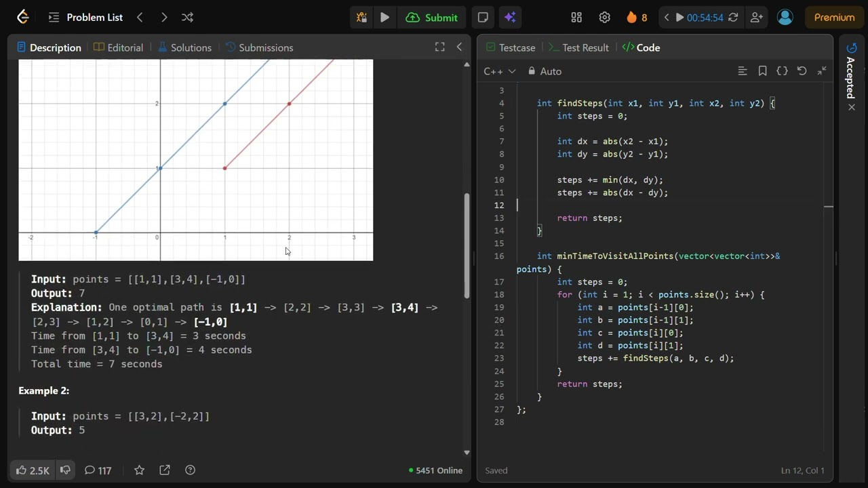868x488 pixels.
Task: View the streak flame counter 8
Action: pos(637,18)
